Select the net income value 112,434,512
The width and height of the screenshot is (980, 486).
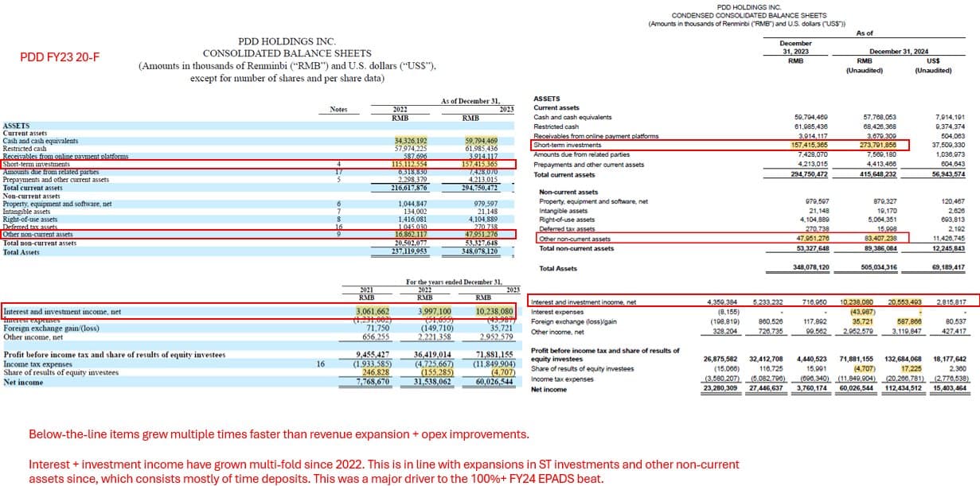coord(903,389)
